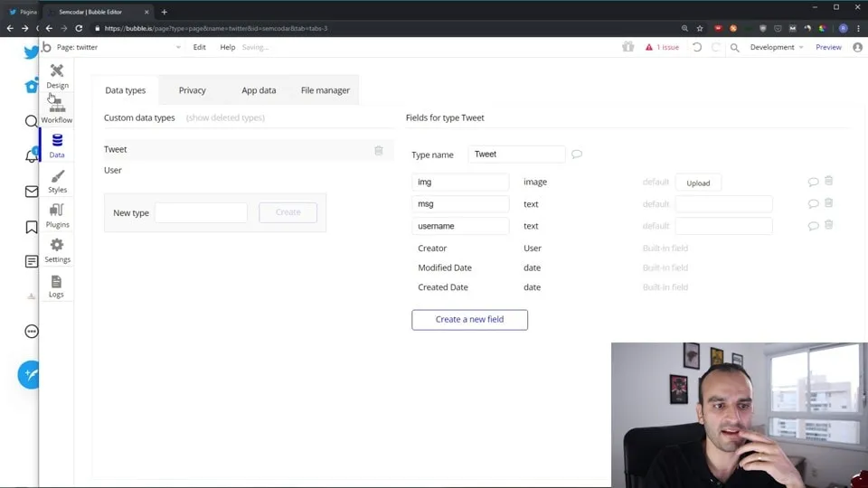868x488 pixels.
Task: Open the Design tab in sidebar
Action: point(57,76)
